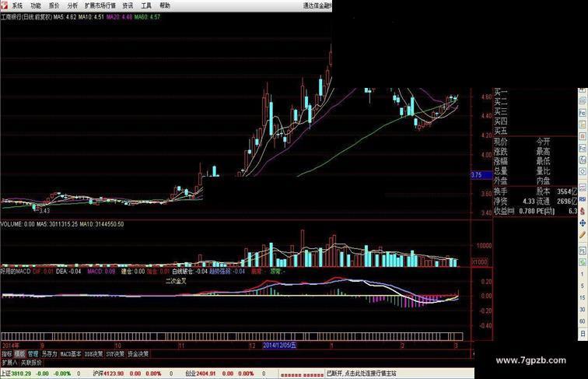This screenshot has width=588, height=379.
Task: Click the 净资 4.33 value
Action: 529,202
